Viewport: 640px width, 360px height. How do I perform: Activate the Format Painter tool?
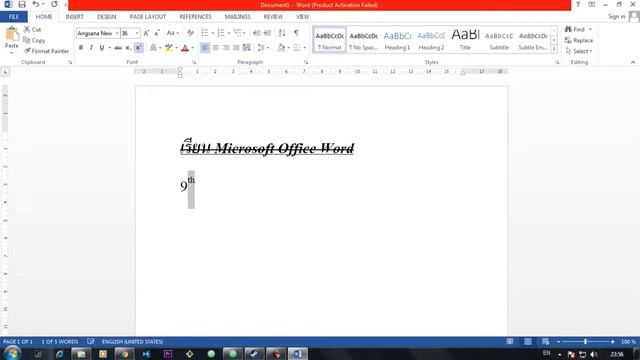pyautogui.click(x=46, y=51)
